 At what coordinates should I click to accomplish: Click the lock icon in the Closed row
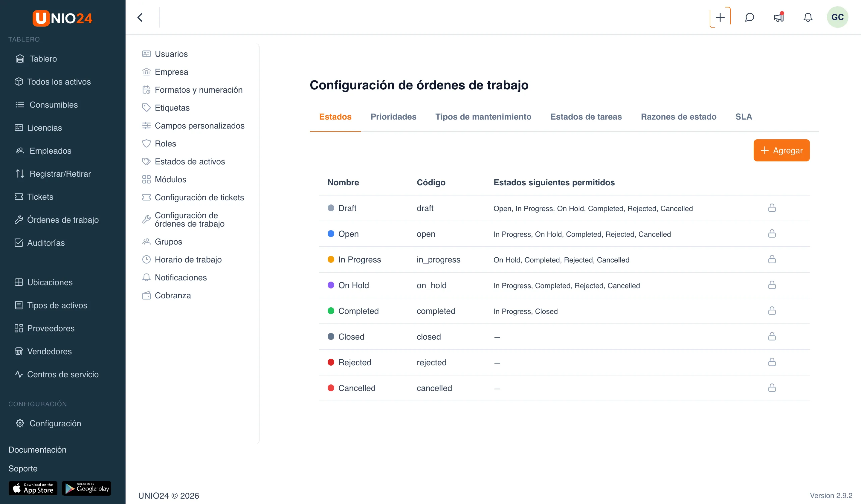[x=772, y=337]
